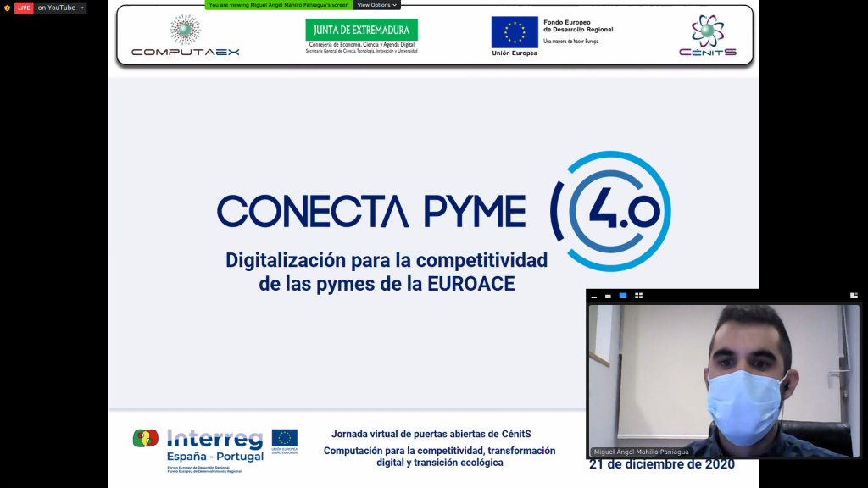Click the date "21 de diciembre de 2020"
Image resolution: width=868 pixels, height=488 pixels.
click(662, 465)
